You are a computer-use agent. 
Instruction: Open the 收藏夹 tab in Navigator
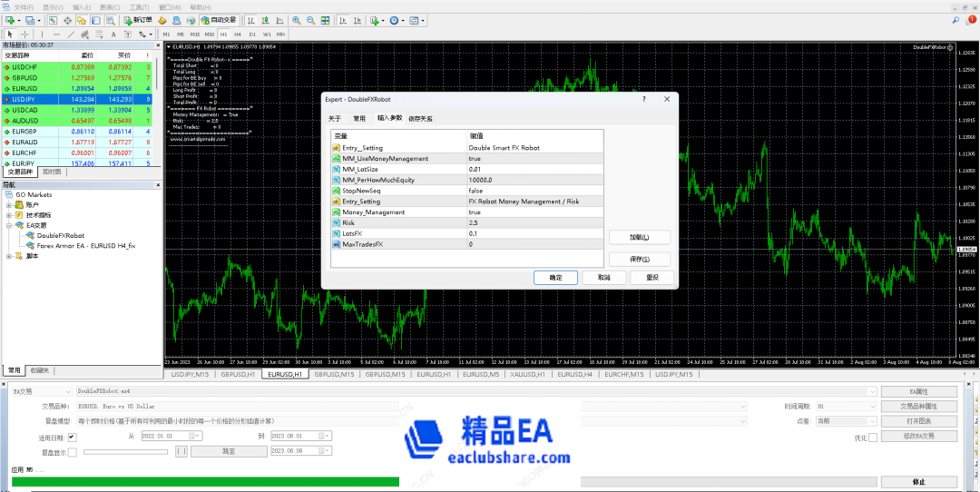tap(39, 370)
